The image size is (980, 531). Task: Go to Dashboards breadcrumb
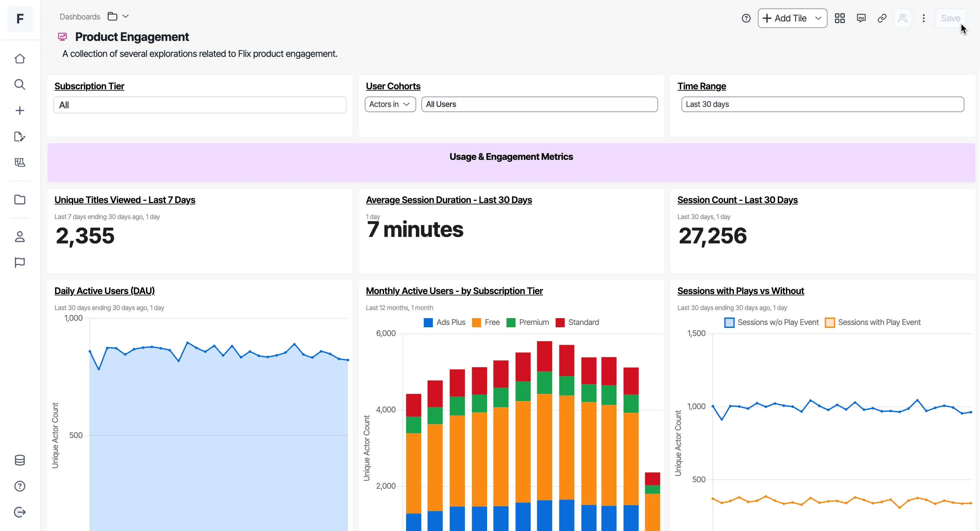(80, 17)
